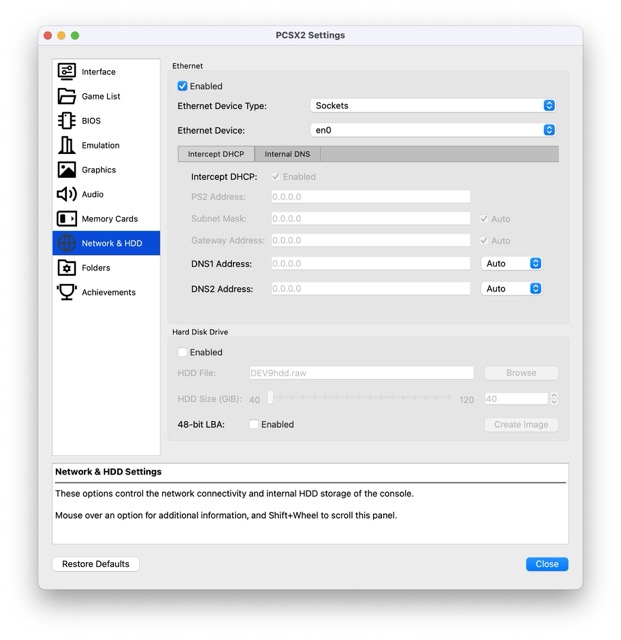Select the Audio label in sidebar
This screenshot has width=621, height=640.
click(92, 194)
